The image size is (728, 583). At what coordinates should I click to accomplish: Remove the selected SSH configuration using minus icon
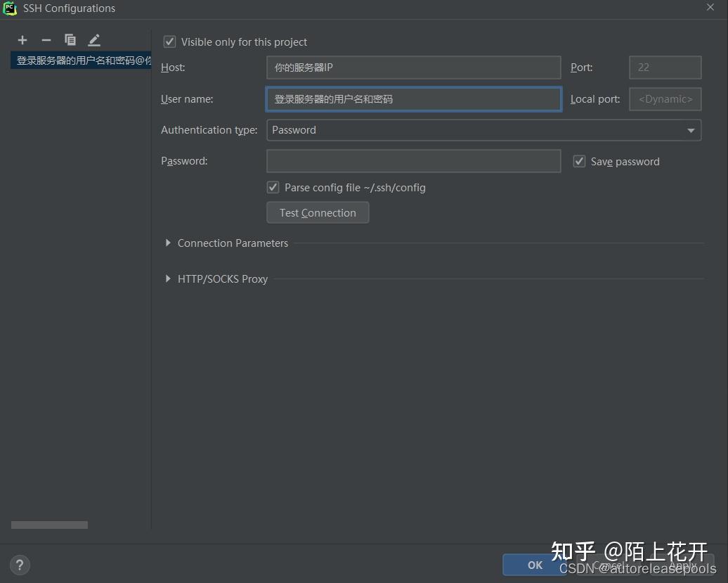pos(46,40)
